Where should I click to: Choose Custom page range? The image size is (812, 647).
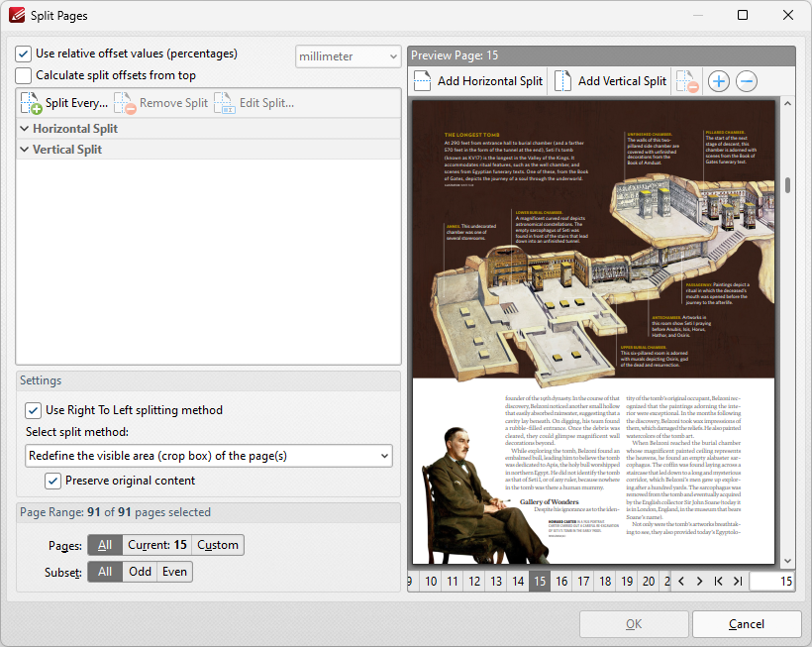(x=218, y=545)
